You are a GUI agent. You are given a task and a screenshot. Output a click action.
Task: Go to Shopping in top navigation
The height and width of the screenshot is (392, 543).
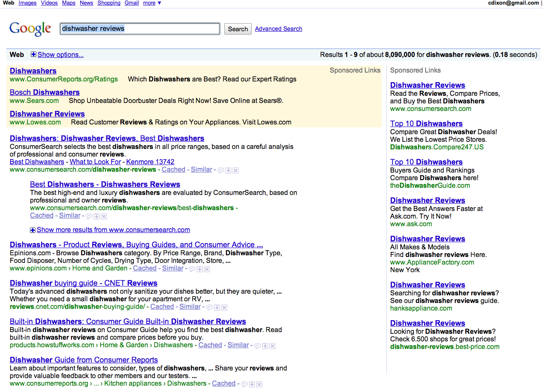point(109,3)
